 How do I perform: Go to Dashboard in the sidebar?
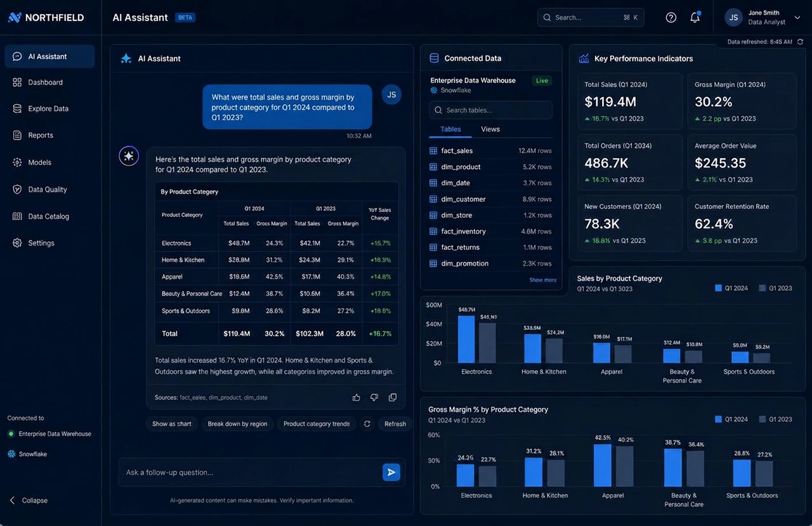49,82
